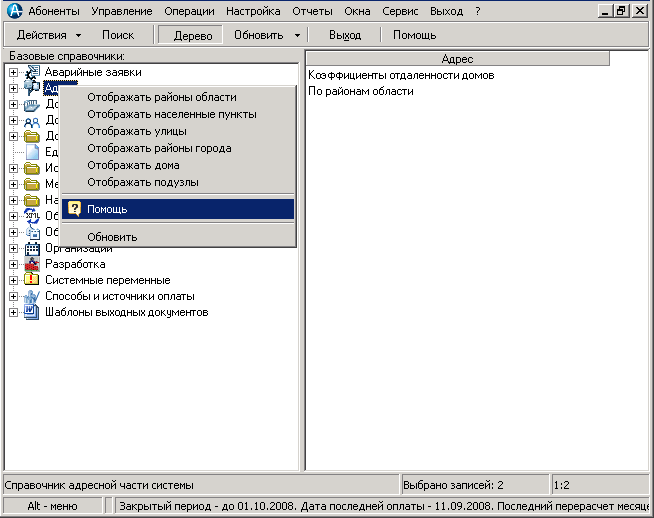The image size is (654, 518).
Task: Choose Отображать улицы from context menu
Action: pos(137,131)
